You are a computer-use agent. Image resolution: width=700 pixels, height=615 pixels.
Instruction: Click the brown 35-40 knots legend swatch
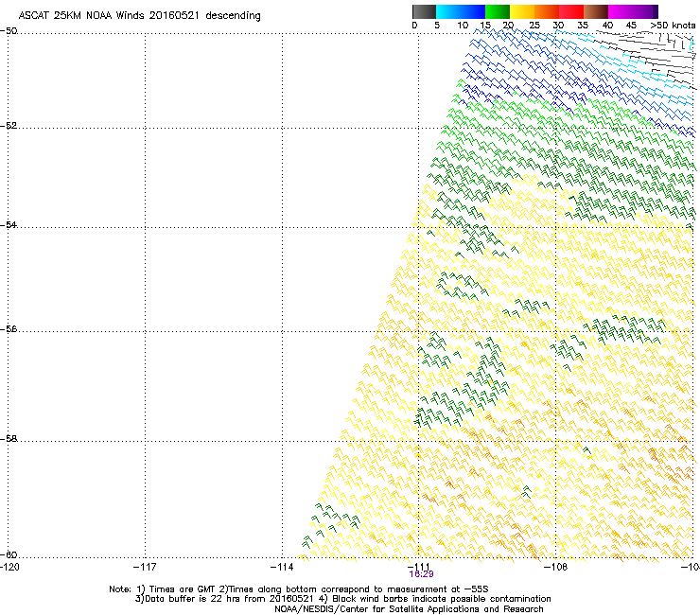tap(596, 11)
